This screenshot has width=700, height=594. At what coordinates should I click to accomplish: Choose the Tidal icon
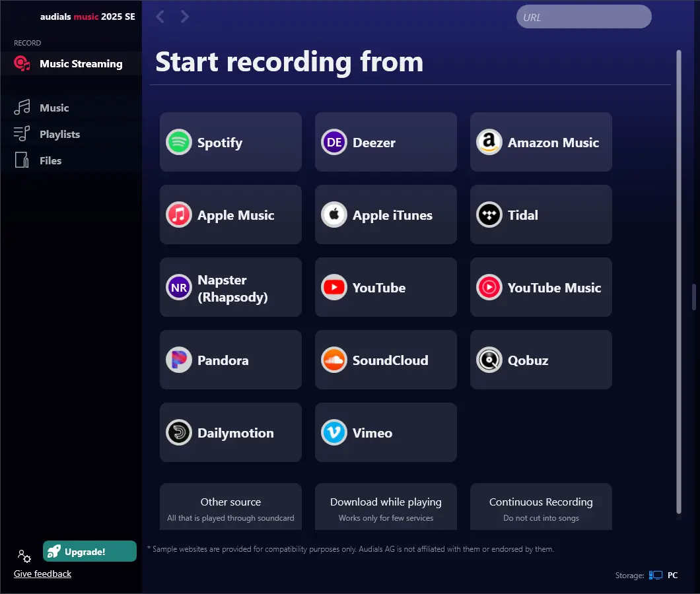(489, 215)
